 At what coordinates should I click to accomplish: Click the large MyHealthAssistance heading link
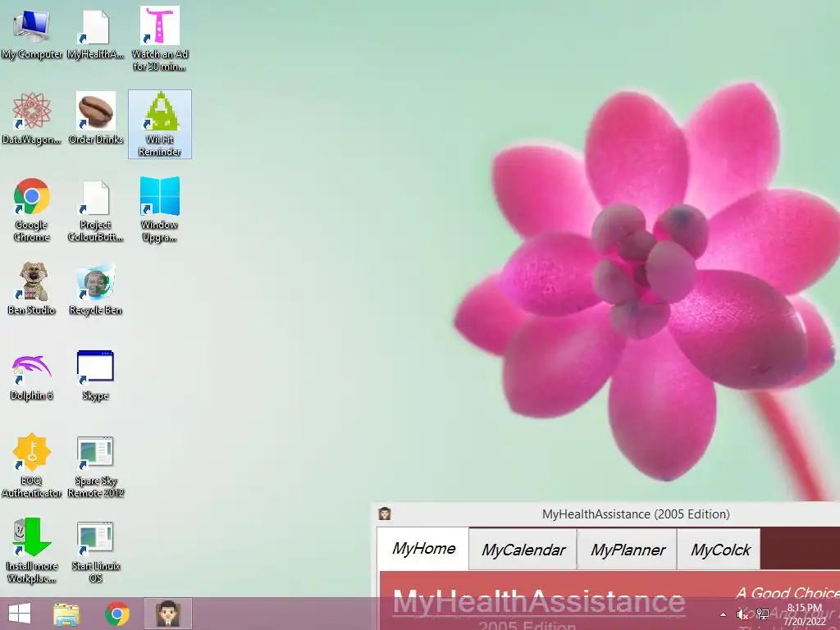pos(539,601)
